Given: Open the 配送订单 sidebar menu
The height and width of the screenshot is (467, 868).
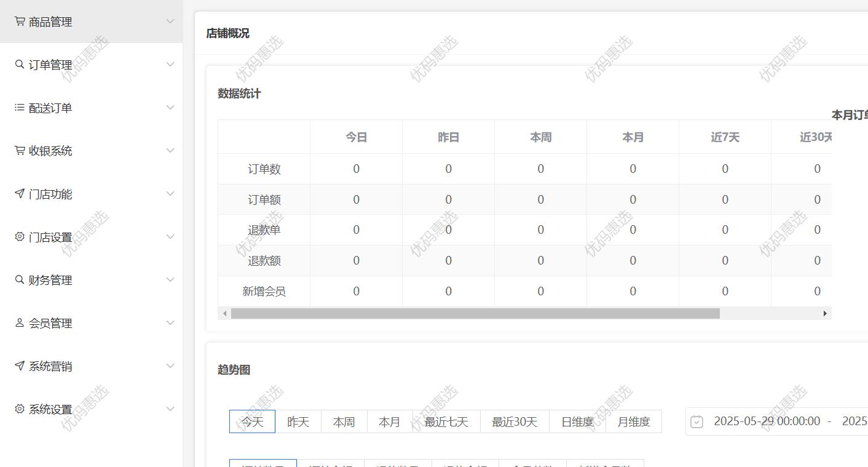Looking at the screenshot, I should click(50, 108).
